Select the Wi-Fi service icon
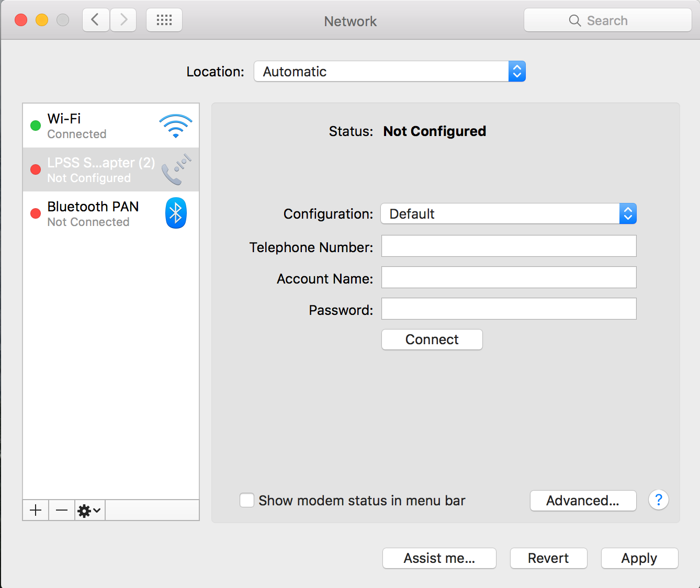This screenshot has height=588, width=700. coord(176,125)
